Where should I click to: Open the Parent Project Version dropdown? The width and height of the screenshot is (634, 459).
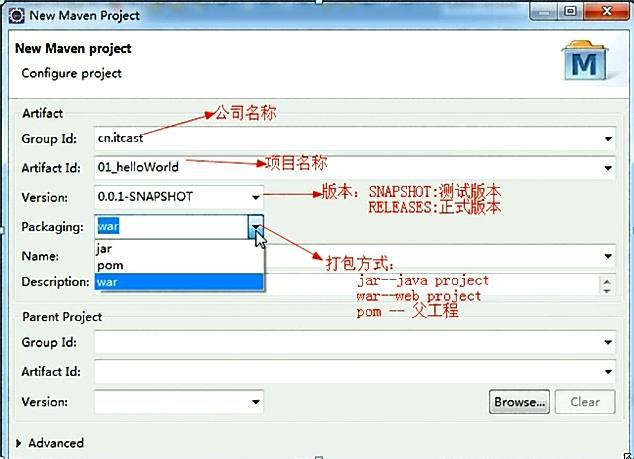(256, 402)
